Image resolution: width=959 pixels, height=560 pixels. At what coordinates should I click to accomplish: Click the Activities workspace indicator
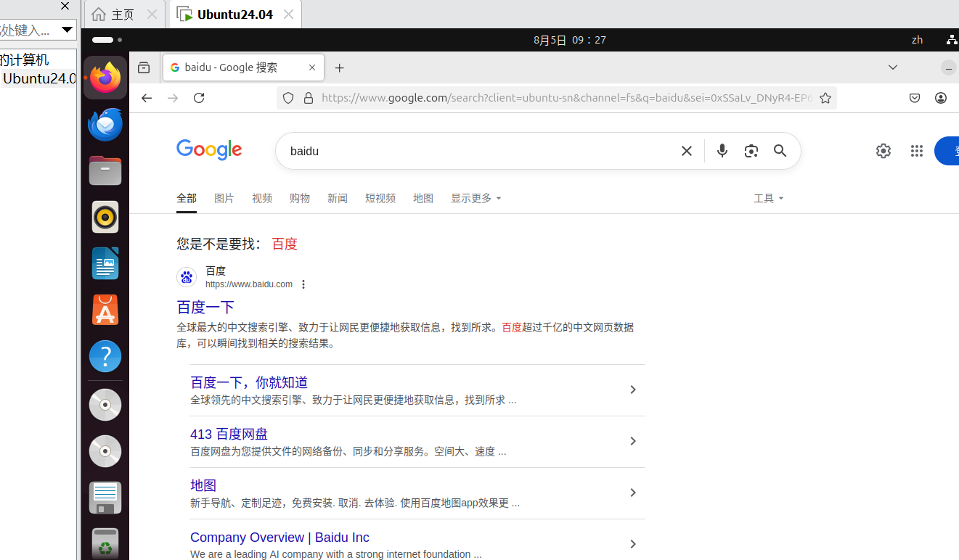tap(107, 40)
